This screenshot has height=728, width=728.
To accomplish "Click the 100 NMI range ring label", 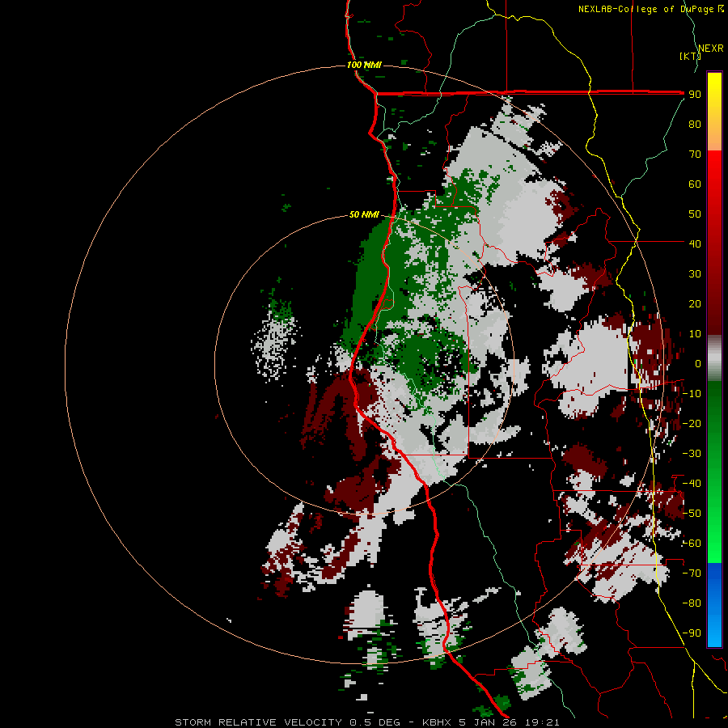I will [364, 65].
